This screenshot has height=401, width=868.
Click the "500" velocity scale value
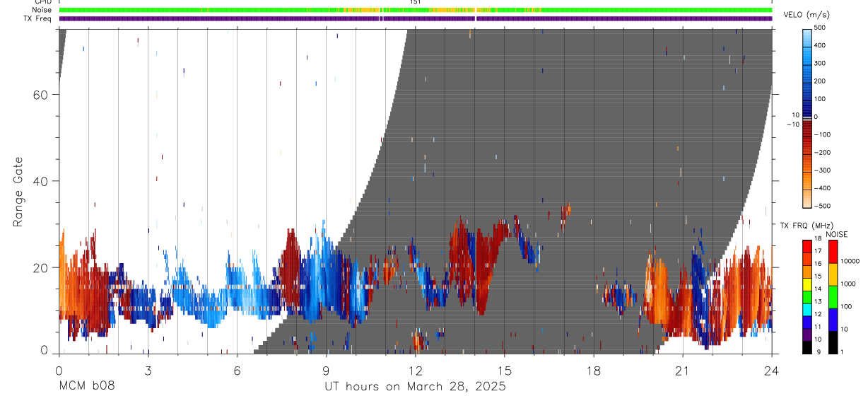[x=820, y=28]
